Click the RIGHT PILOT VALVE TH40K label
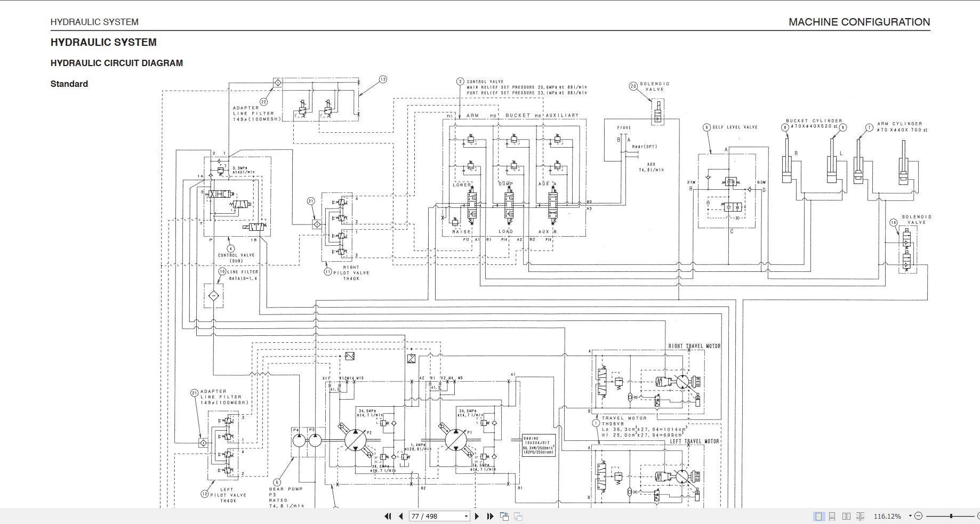The image size is (980, 524). tap(351, 273)
